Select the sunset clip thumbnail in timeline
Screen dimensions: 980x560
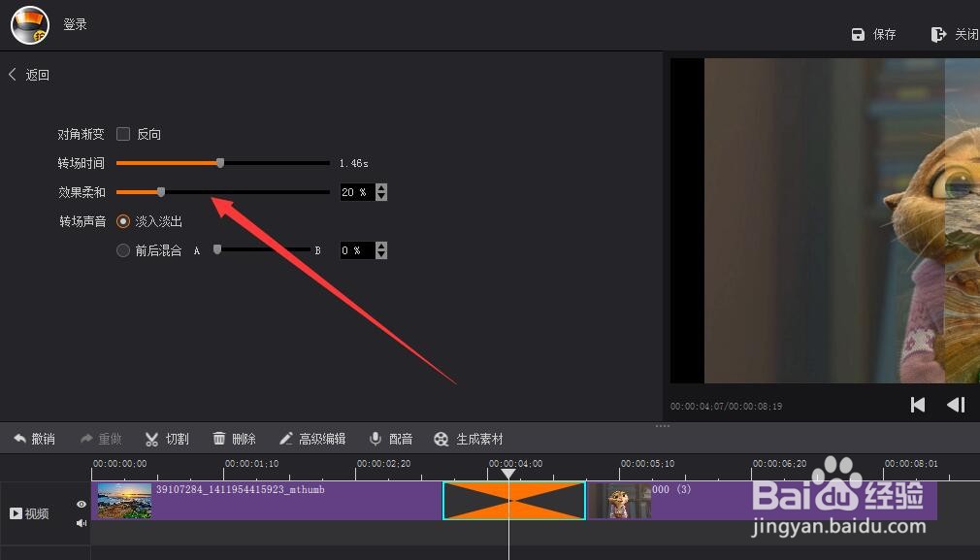tap(124, 501)
